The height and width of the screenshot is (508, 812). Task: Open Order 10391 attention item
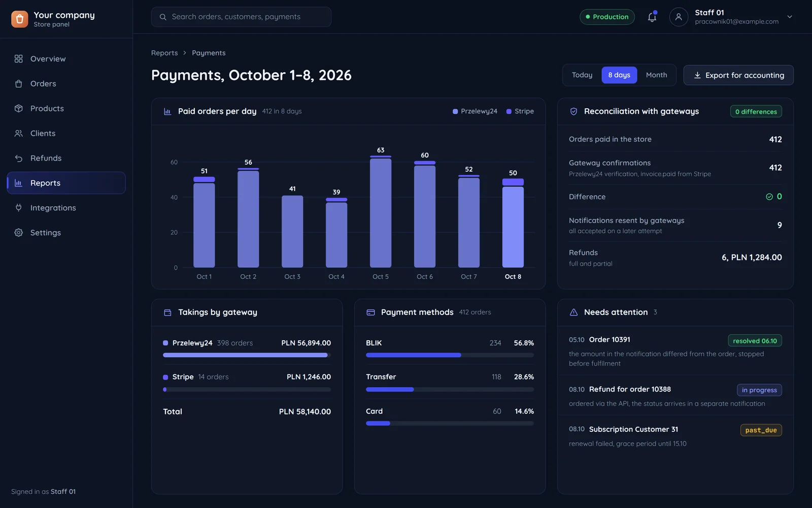click(x=675, y=351)
